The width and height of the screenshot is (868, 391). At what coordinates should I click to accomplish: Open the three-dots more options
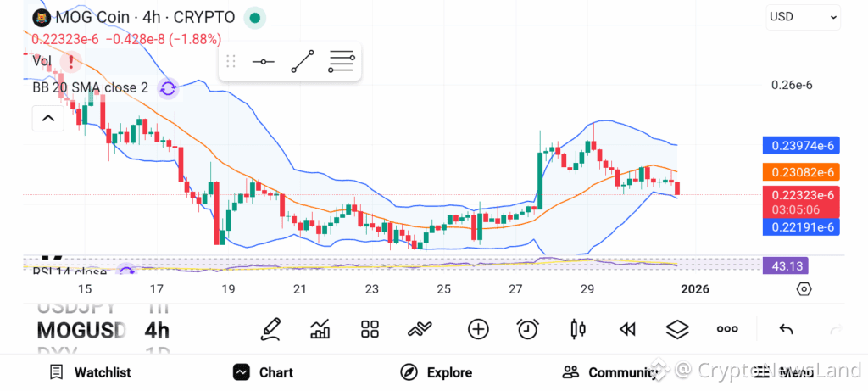[x=726, y=330]
